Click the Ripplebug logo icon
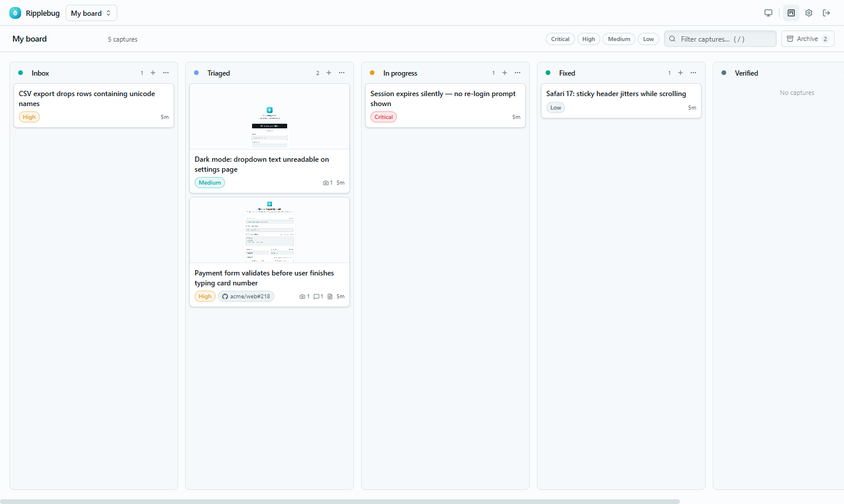The width and height of the screenshot is (844, 504). (15, 13)
